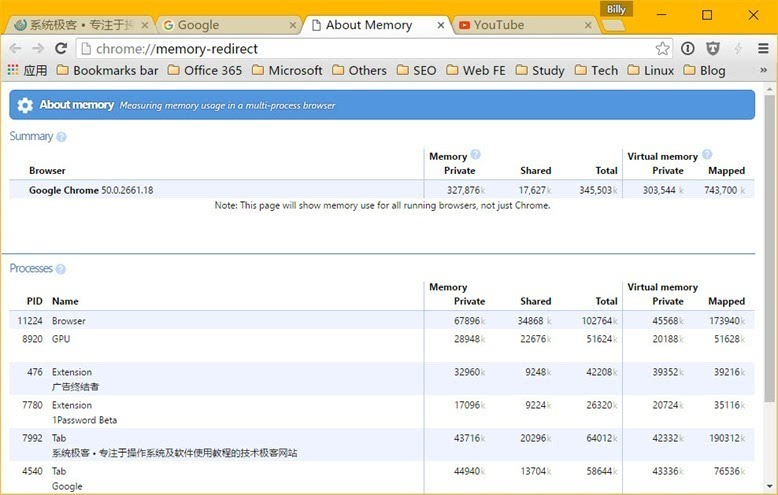778x495 pixels.
Task: Open the Web FE bookmark folder
Action: click(476, 70)
